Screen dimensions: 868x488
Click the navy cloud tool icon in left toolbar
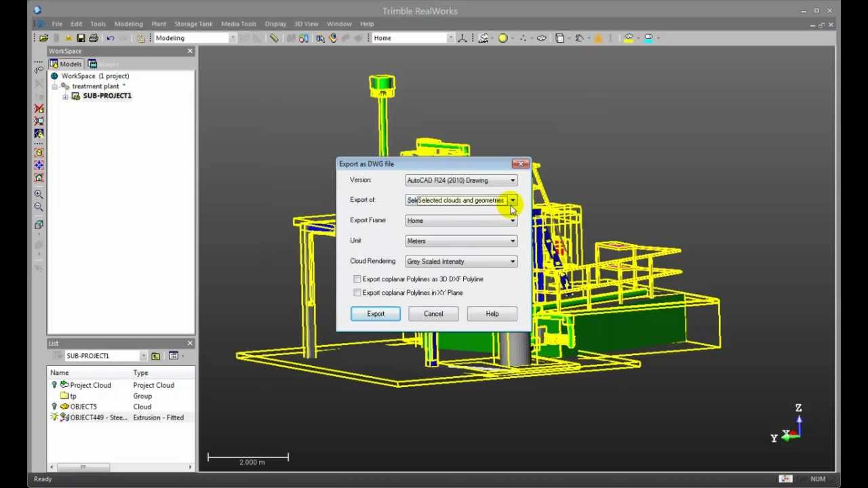(x=39, y=134)
